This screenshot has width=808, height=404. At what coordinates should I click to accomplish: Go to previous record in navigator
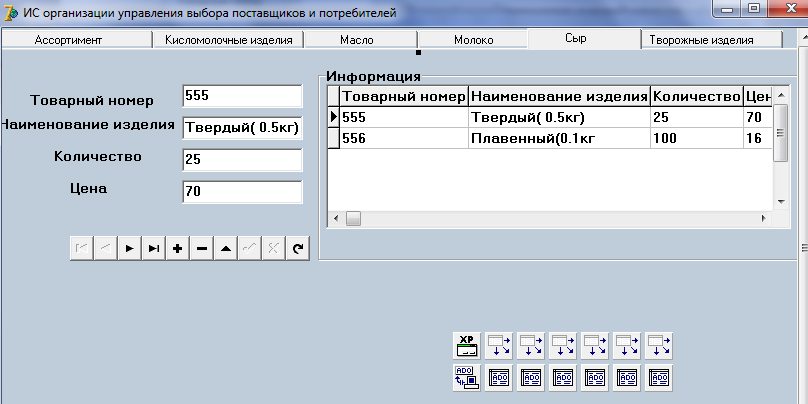tap(106, 248)
